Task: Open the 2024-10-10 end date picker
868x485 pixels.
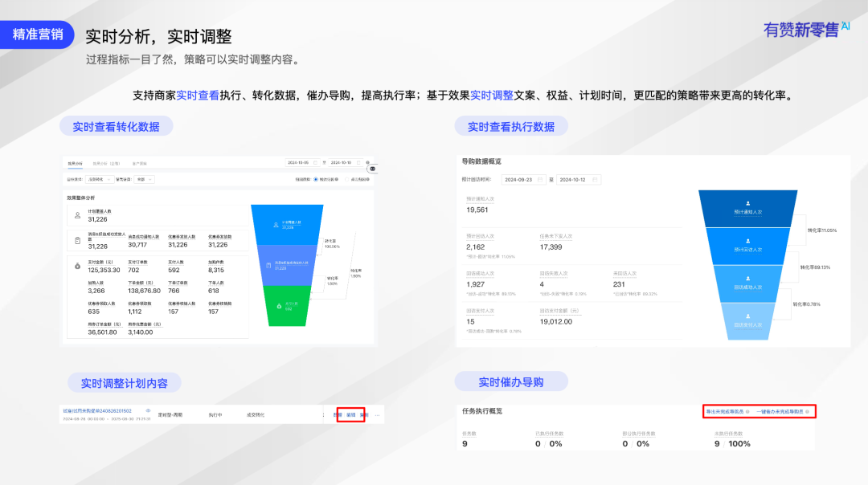Action: (x=346, y=162)
